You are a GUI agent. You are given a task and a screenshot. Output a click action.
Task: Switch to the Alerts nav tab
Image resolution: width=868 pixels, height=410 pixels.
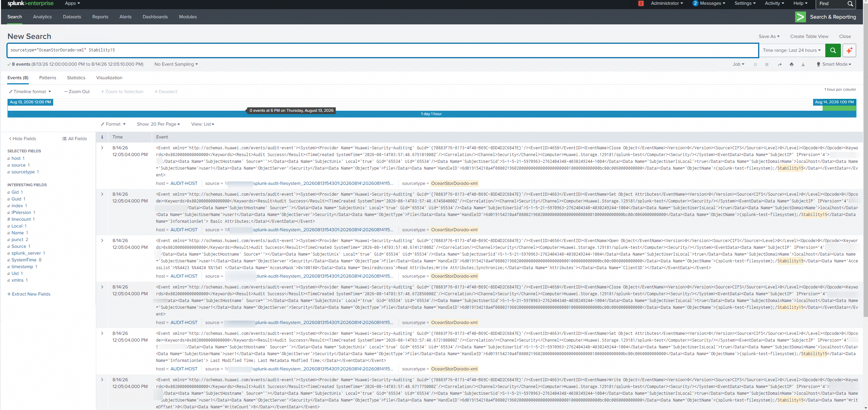[x=125, y=17]
